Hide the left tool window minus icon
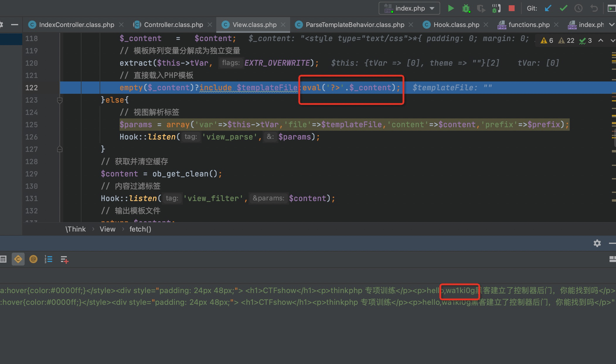616x364 pixels. point(14,25)
